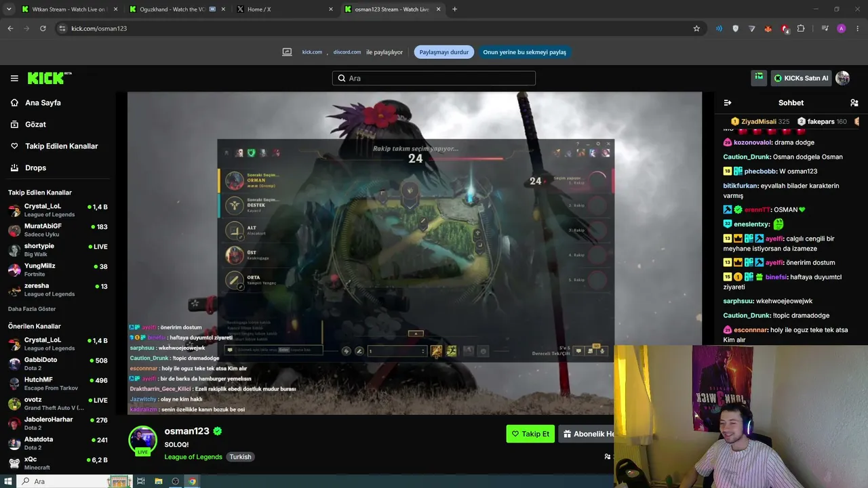Open the Chrome media control icon
Viewport: 868px width, 488px height.
[x=825, y=28]
